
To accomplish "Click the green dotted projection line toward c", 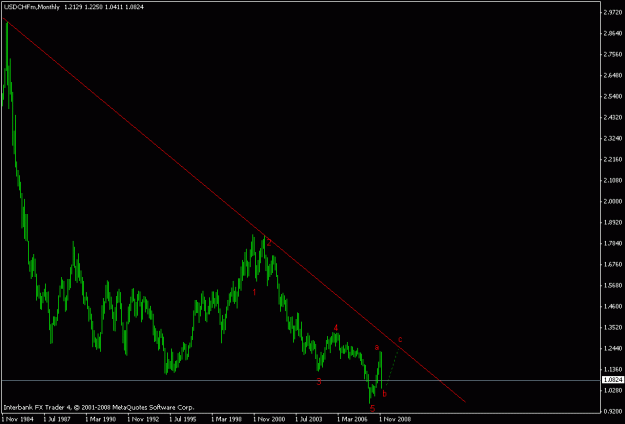I will 393,367.
